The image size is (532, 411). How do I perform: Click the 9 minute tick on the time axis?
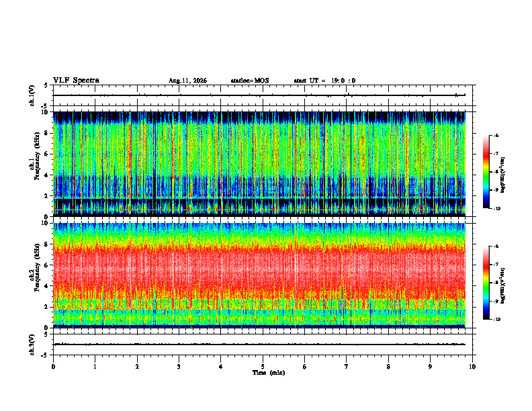point(430,367)
